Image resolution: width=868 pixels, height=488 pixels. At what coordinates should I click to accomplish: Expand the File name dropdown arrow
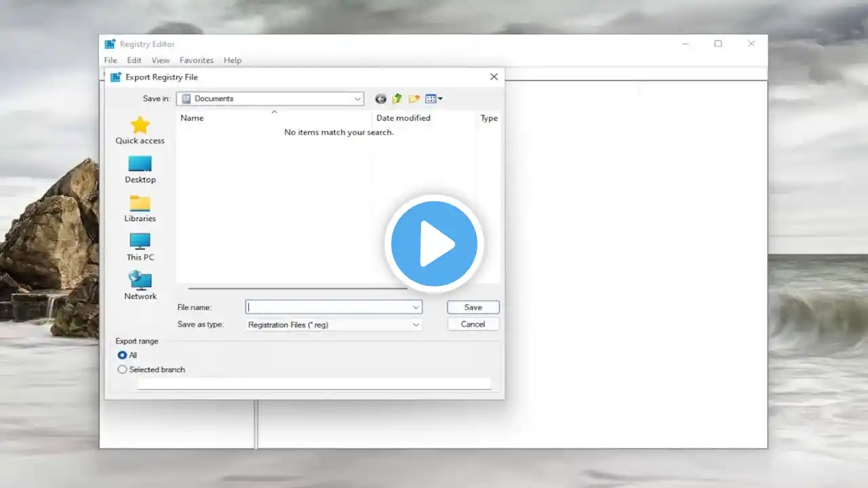(416, 307)
